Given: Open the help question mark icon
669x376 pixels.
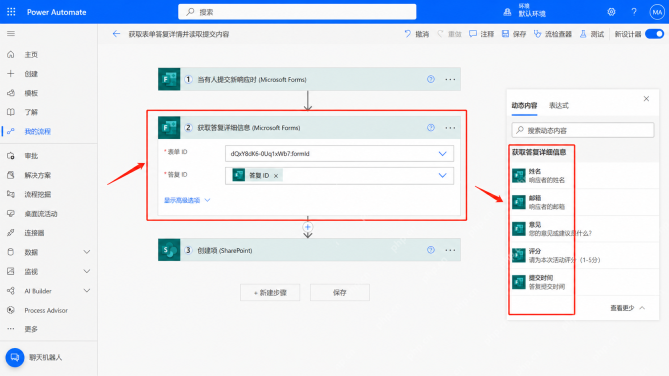Looking at the screenshot, I should (x=634, y=12).
